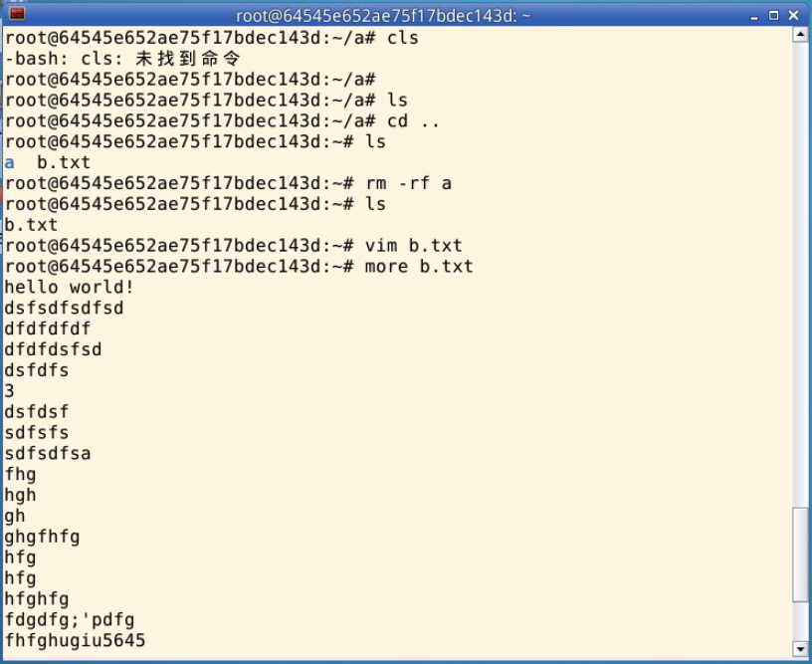Image resolution: width=812 pixels, height=664 pixels.
Task: Click the scrollbar up arrow
Action: 800,35
